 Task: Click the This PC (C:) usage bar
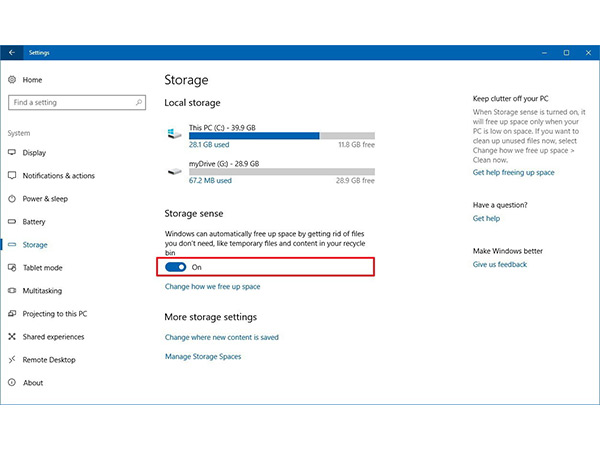pyautogui.click(x=281, y=135)
